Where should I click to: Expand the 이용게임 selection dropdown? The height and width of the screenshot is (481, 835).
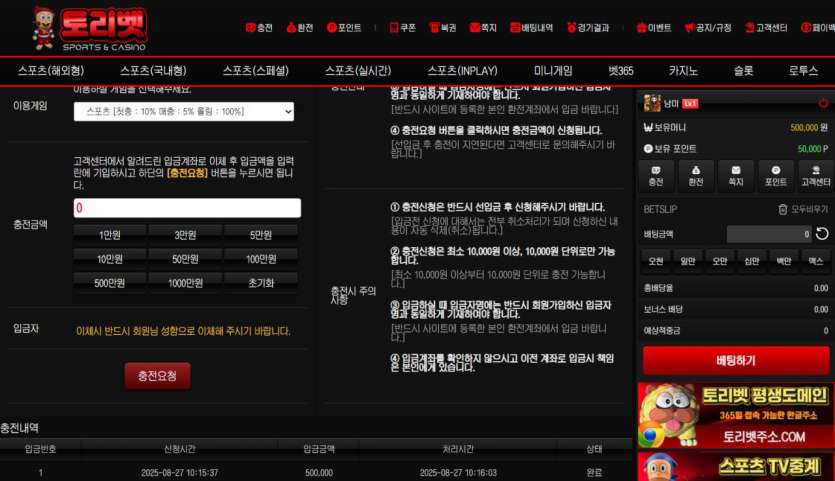point(184,111)
